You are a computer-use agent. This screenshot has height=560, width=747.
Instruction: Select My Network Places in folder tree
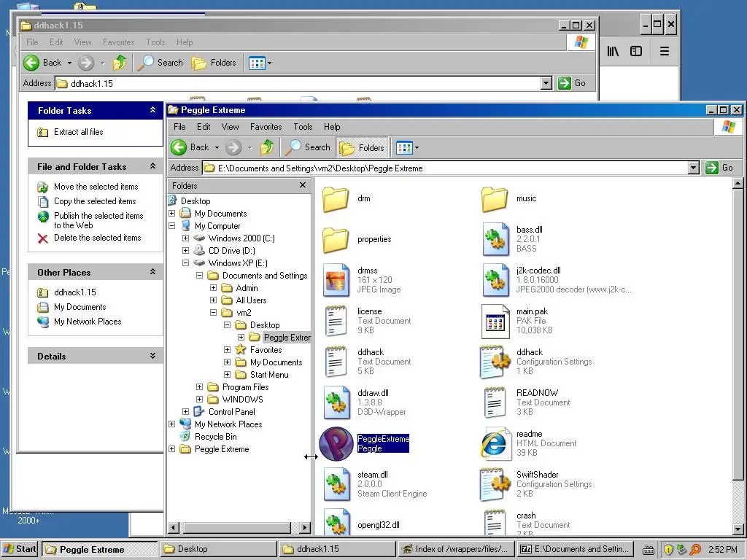228,424
